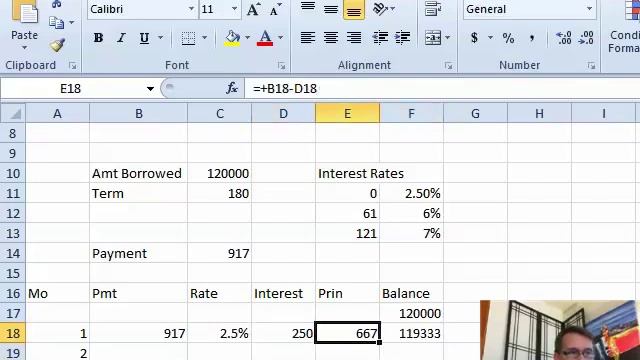Click cell with value 120000 in column C
Viewport: 640px width, 360px height.
[x=220, y=173]
